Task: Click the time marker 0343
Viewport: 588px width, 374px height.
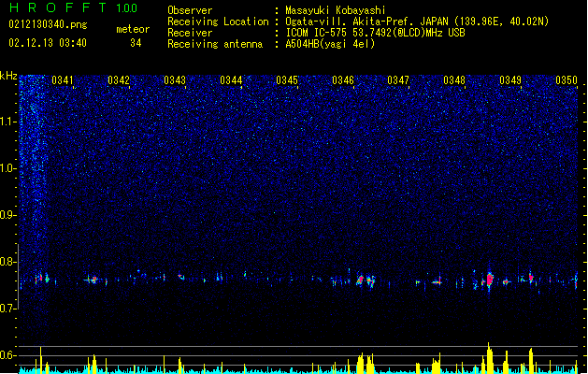Action: click(175, 80)
